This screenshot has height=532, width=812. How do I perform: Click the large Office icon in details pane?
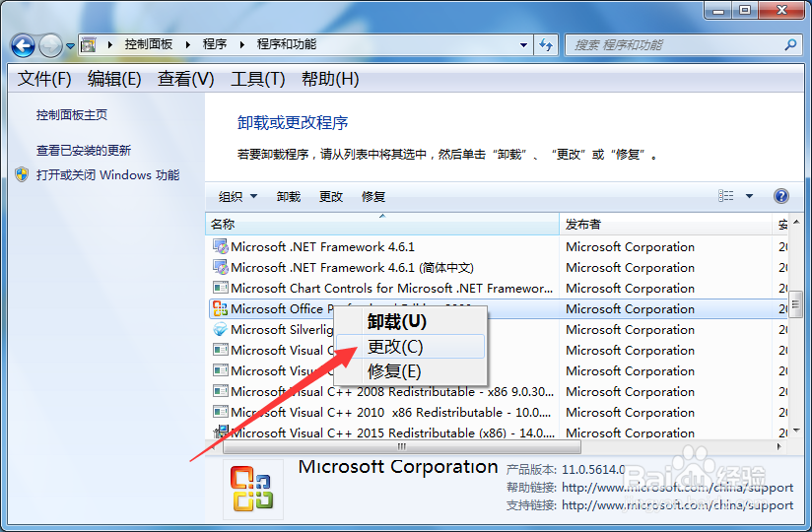tap(252, 489)
